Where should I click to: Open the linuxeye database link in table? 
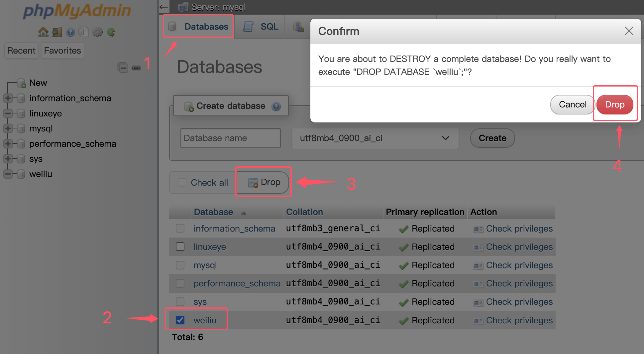(x=210, y=247)
